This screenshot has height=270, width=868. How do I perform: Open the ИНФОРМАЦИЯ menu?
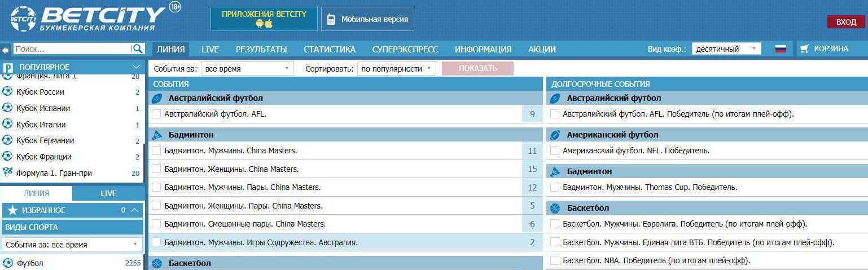pyautogui.click(x=483, y=49)
